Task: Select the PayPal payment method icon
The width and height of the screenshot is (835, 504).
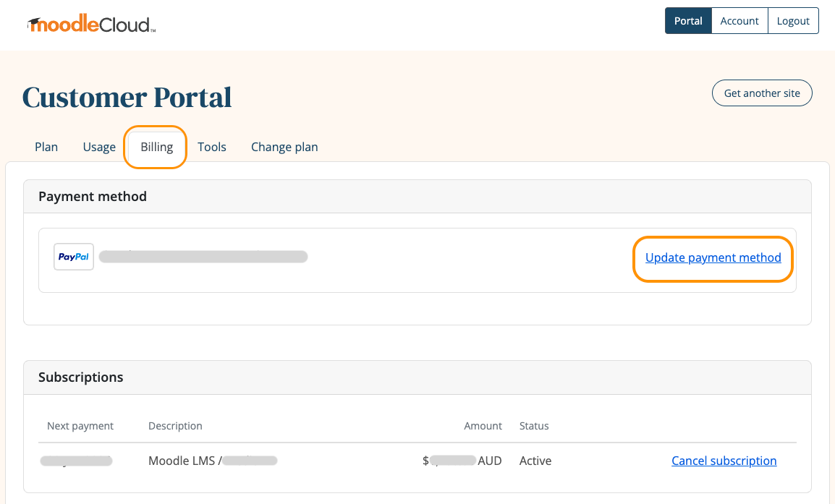Action: [x=73, y=256]
